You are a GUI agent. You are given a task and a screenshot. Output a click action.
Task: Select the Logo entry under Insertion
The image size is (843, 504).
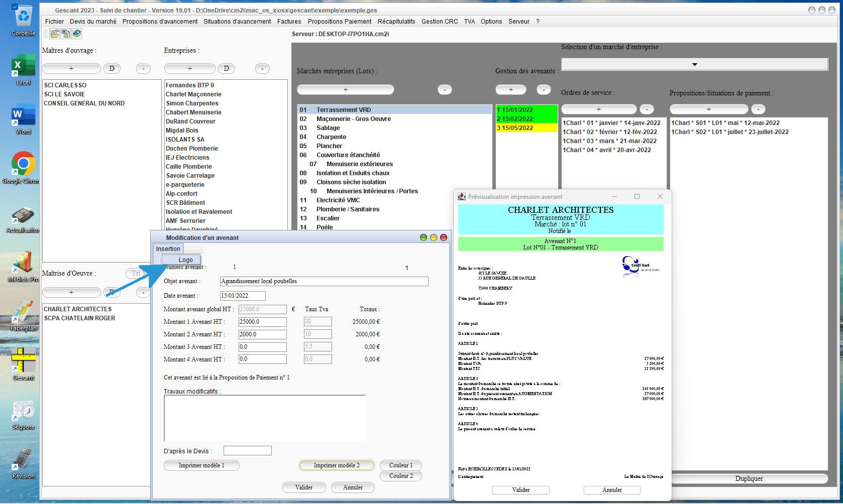pyautogui.click(x=181, y=260)
